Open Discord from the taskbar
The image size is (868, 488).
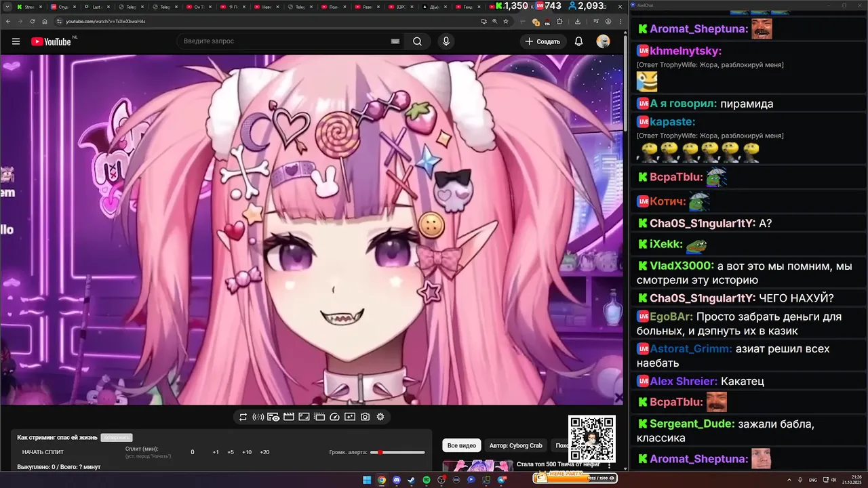pyautogui.click(x=397, y=480)
